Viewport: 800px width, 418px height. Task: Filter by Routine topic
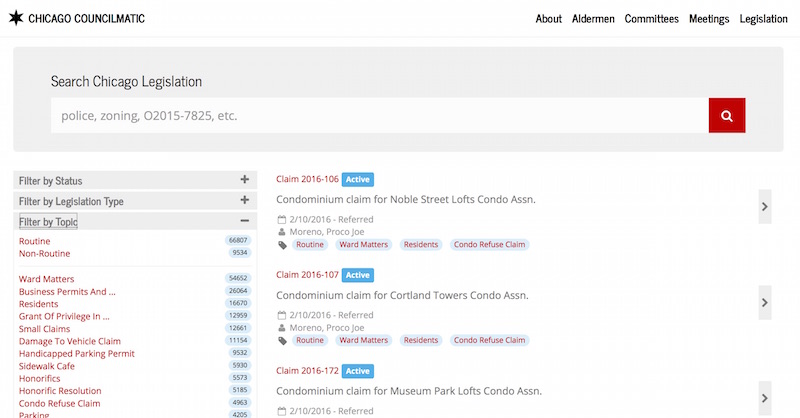coord(35,241)
